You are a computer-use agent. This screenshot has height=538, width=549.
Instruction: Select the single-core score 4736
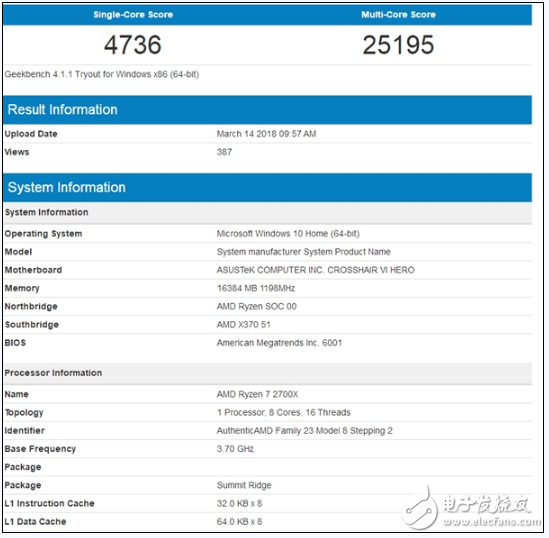(x=133, y=45)
